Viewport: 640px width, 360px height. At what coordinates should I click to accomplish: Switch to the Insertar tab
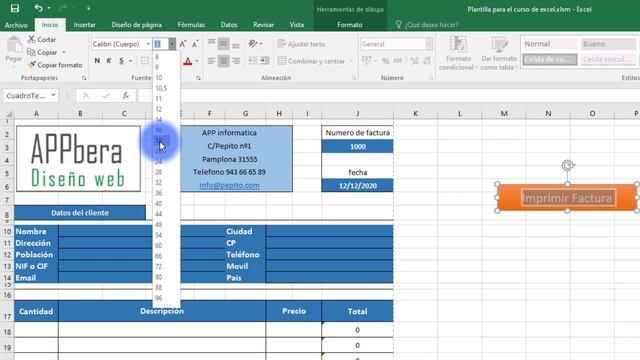(x=84, y=25)
